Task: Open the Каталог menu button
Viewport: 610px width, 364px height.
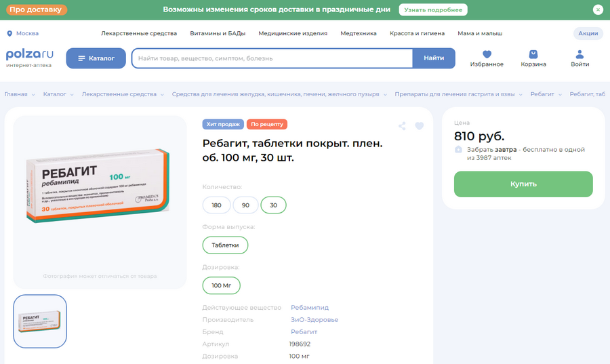Action: point(96,58)
